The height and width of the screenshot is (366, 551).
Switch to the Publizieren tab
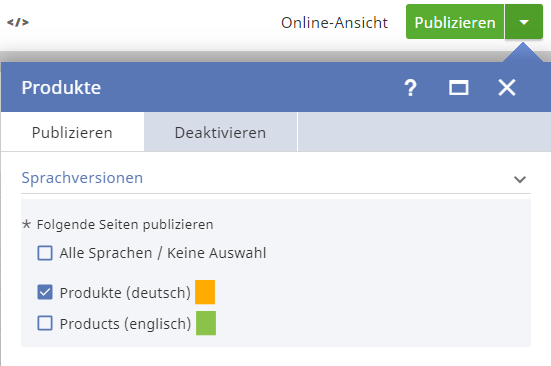(x=72, y=132)
